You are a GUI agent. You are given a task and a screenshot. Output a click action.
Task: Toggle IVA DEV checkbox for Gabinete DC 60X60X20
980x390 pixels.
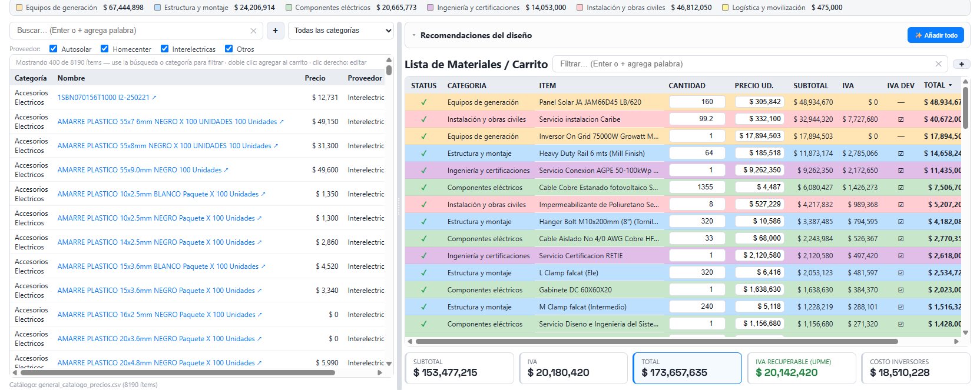tap(900, 290)
